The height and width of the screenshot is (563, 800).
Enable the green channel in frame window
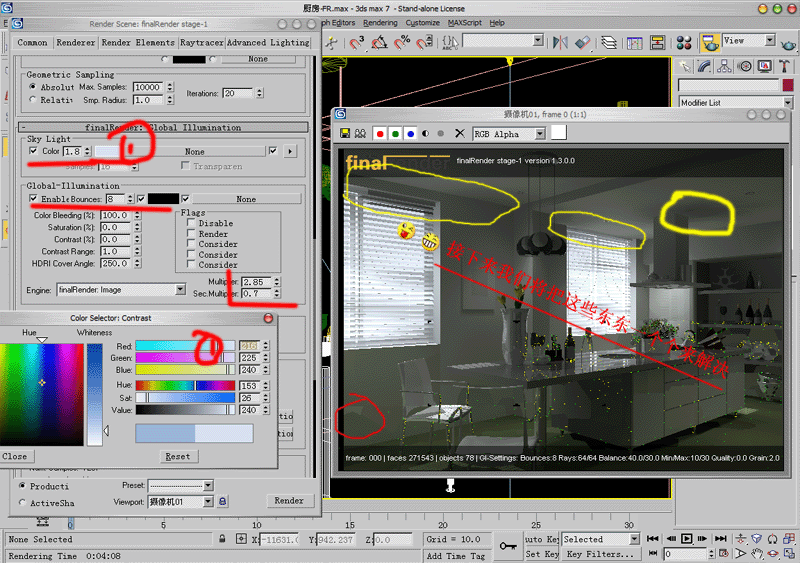click(x=395, y=134)
